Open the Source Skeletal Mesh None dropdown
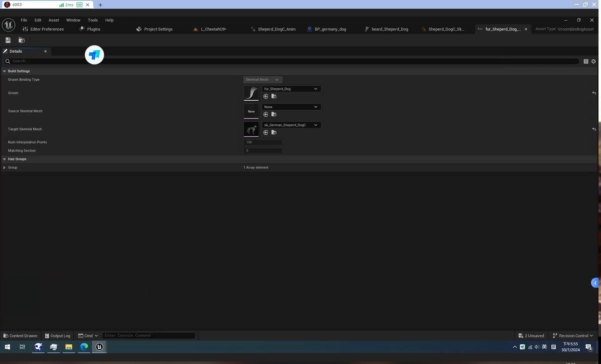The height and width of the screenshot is (364, 601). [x=291, y=107]
